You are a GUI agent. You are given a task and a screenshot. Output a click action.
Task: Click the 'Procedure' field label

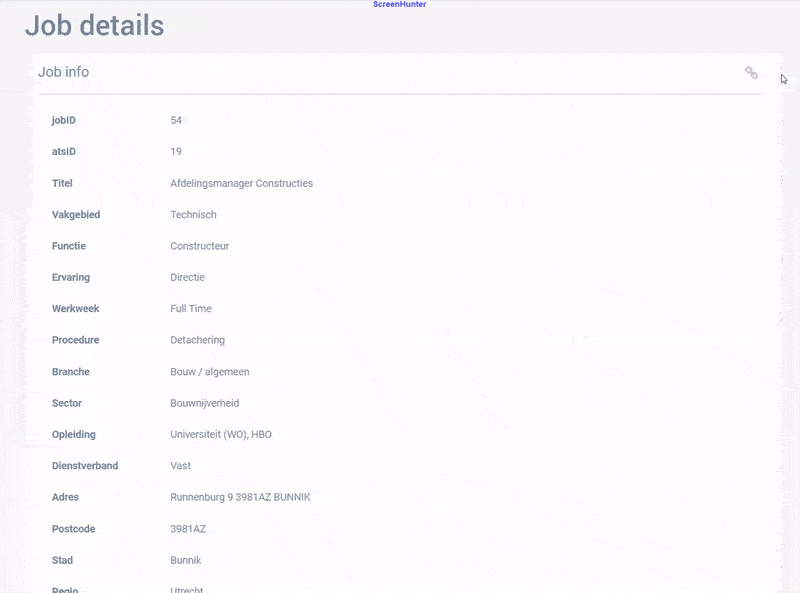(76, 340)
